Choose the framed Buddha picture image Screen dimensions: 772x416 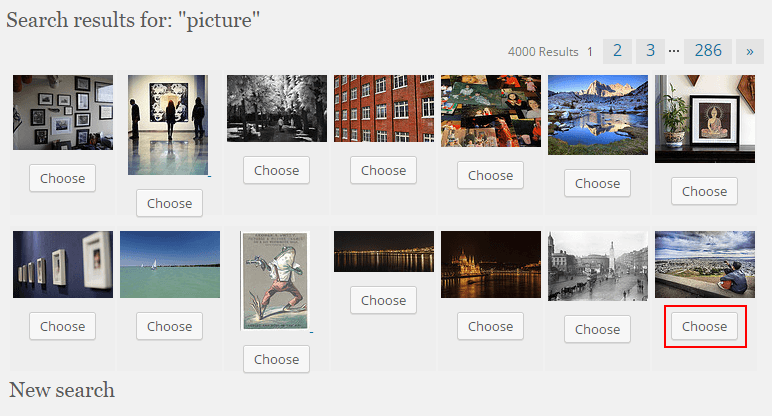pyautogui.click(x=705, y=191)
